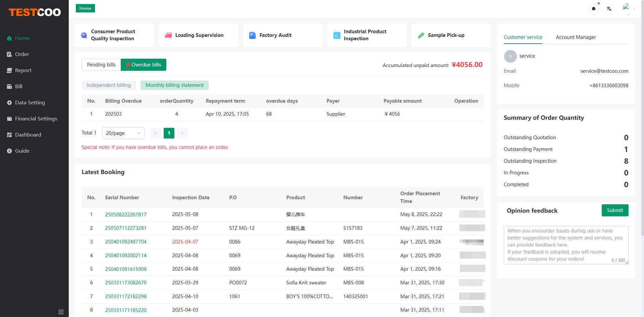This screenshot has height=317, width=644.
Task: Open the 20/page dropdown
Action: click(123, 133)
